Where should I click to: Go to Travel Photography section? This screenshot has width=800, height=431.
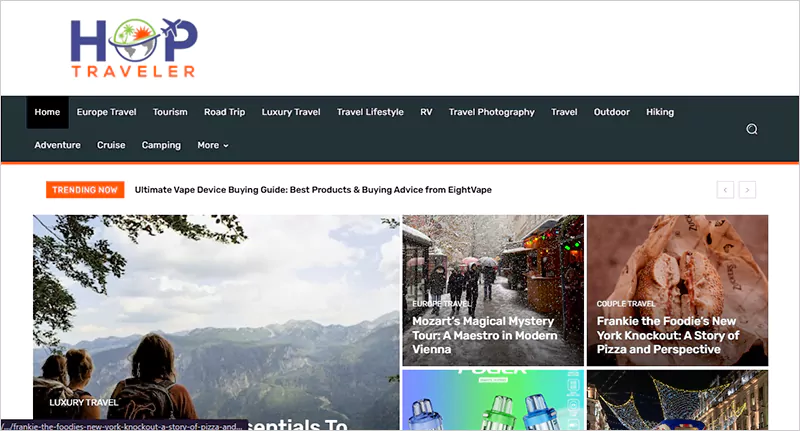(x=491, y=112)
